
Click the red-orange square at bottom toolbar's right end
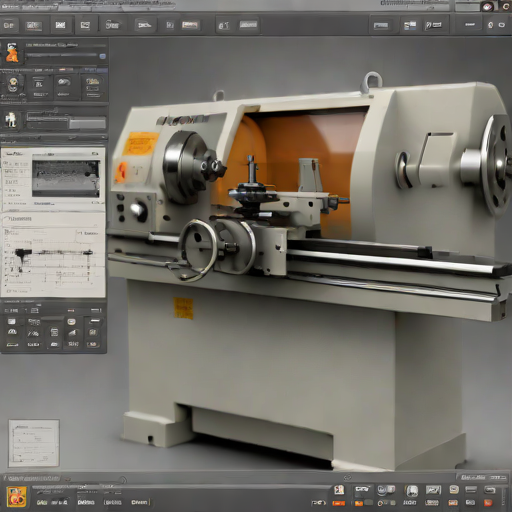(x=488, y=502)
